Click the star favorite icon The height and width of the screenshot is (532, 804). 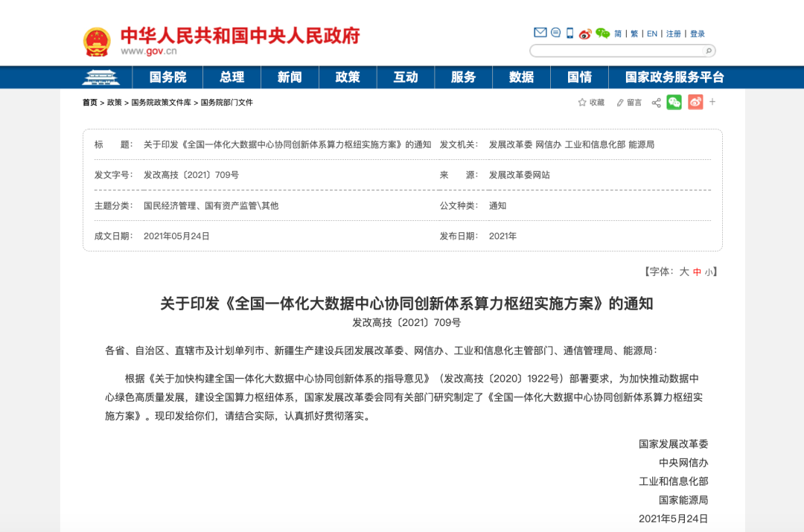(582, 103)
